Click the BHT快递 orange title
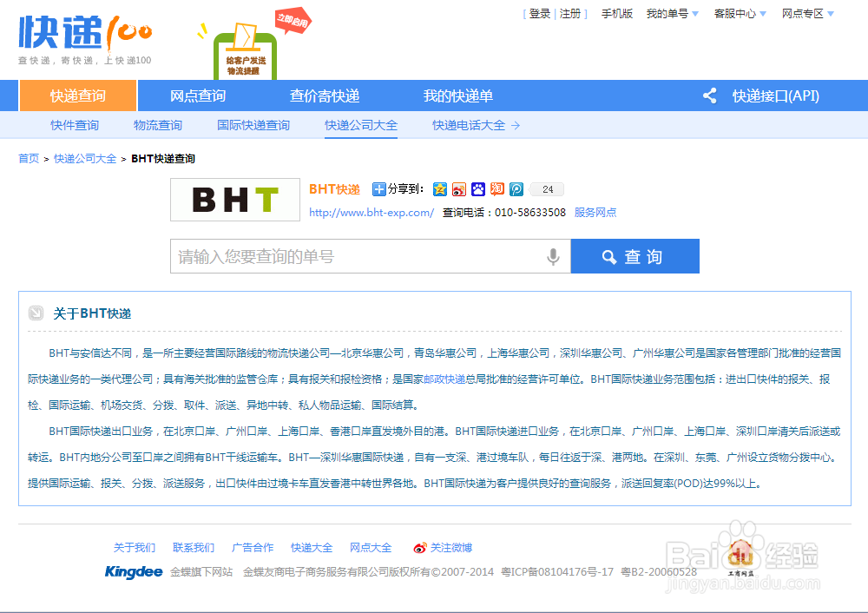 [334, 189]
